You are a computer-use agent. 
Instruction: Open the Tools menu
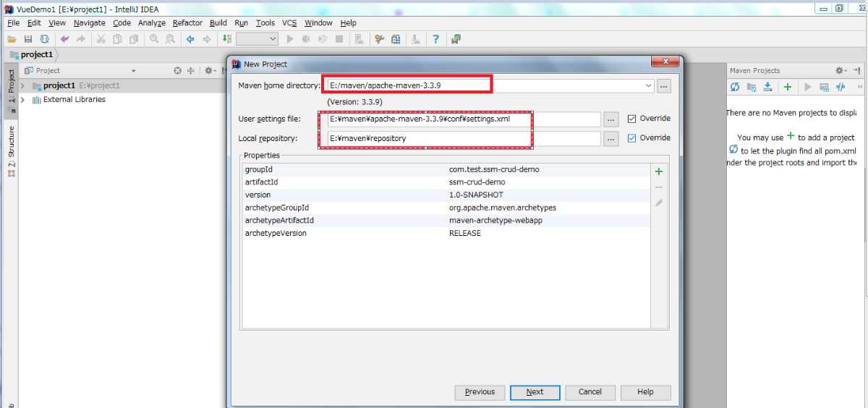(x=265, y=23)
